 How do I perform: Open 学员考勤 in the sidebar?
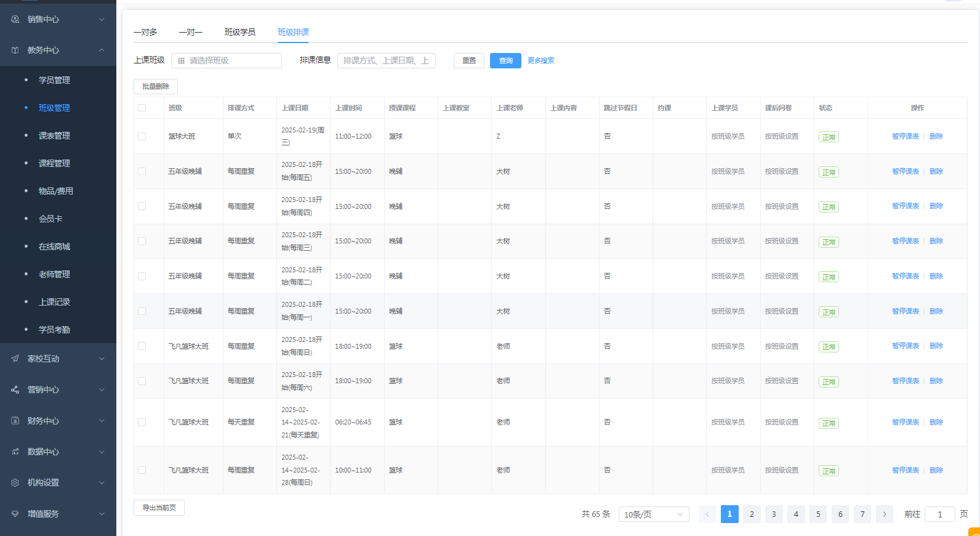[54, 330]
